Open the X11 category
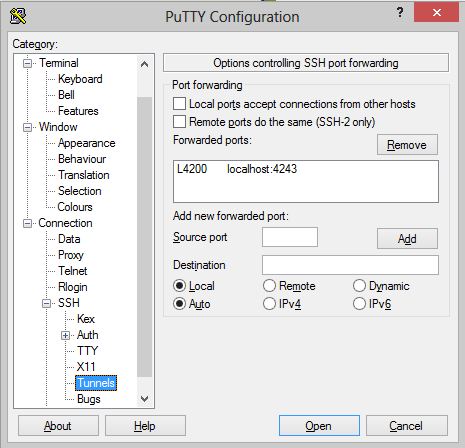This screenshot has width=465, height=448. tap(86, 367)
